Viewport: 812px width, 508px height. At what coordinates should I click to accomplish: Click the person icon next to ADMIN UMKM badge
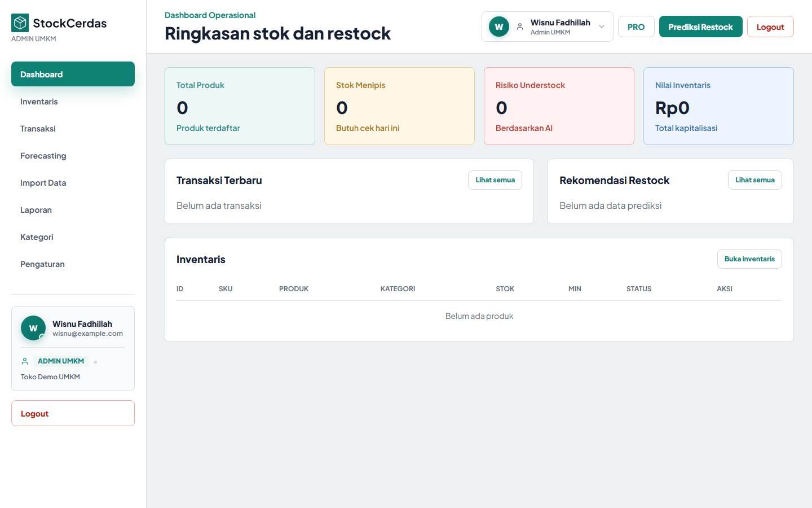25,361
